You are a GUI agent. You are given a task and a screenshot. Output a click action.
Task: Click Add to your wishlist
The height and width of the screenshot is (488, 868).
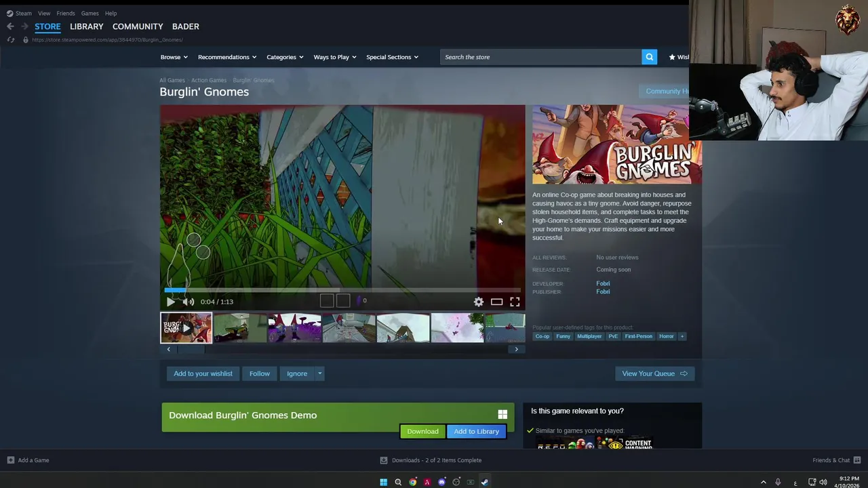point(203,373)
